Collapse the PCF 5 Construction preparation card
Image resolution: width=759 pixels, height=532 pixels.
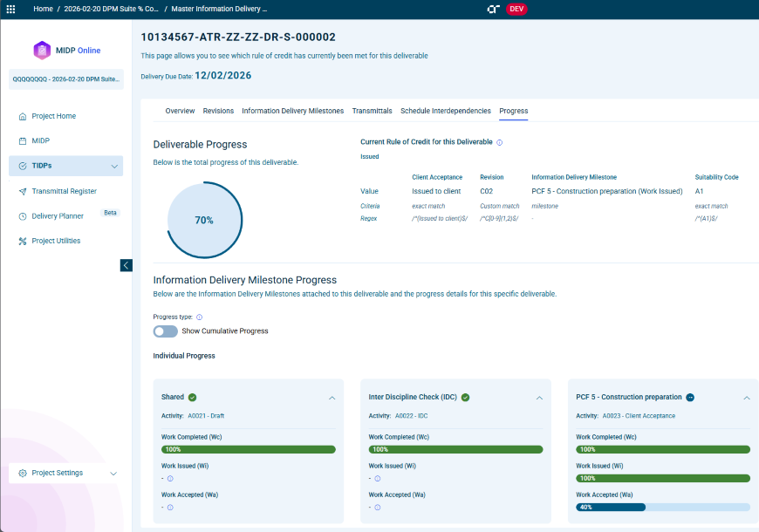(x=747, y=398)
